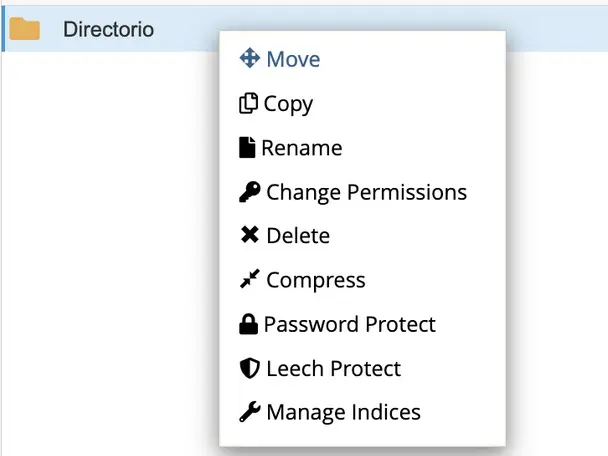Open the Password Protect option
Screen dimensions: 608x456
coord(349,324)
